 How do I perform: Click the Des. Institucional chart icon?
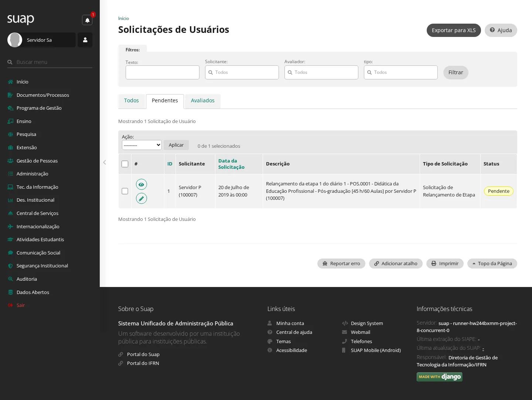point(10,200)
